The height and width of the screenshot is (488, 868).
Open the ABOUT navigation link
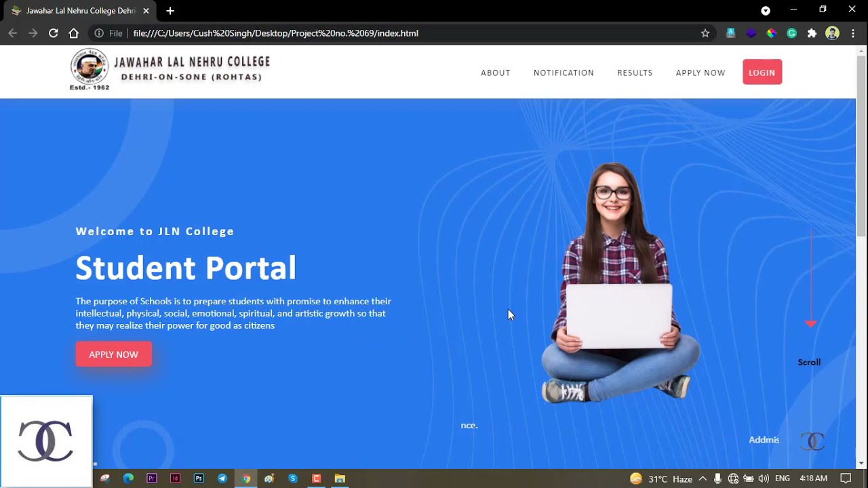pos(496,73)
